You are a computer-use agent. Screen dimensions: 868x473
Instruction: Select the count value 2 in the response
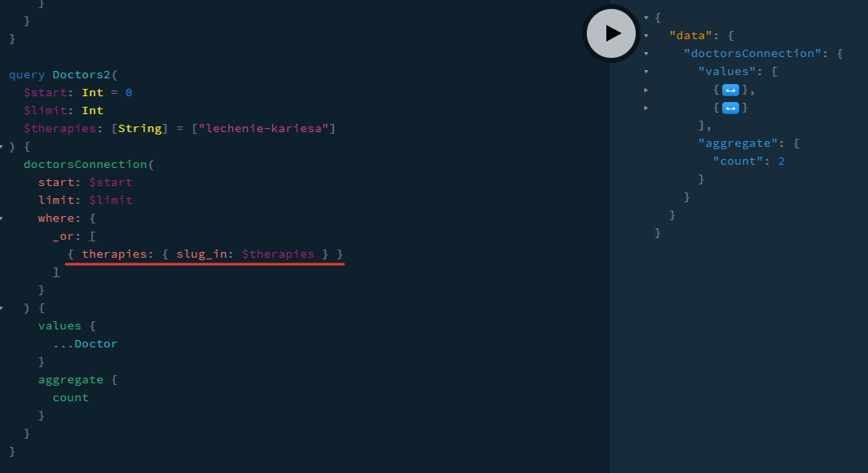[781, 161]
